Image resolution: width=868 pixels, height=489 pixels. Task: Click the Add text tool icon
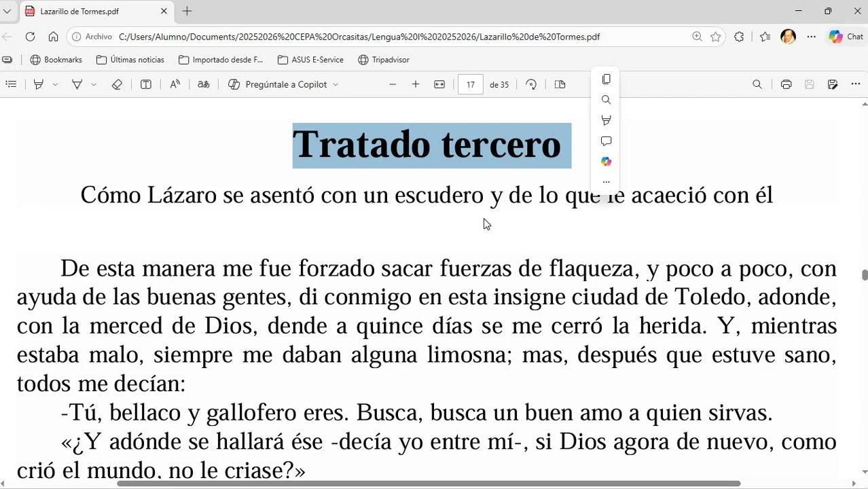click(146, 84)
